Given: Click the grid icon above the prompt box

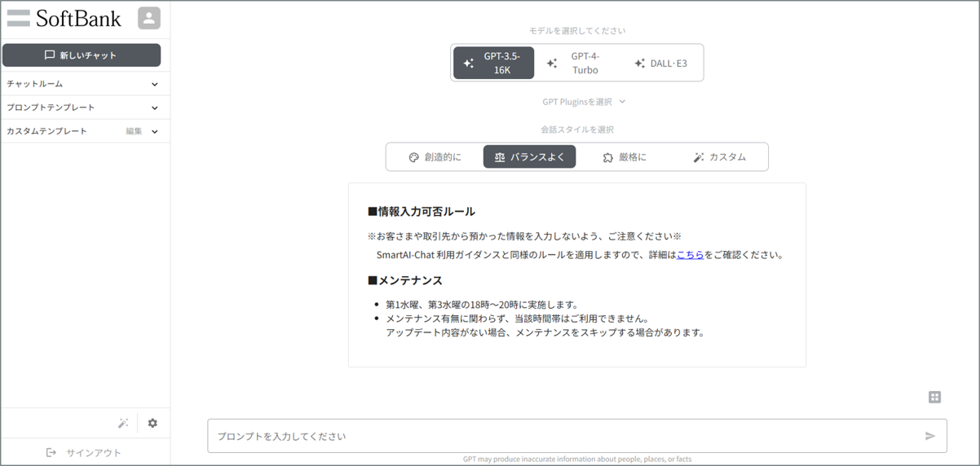Looking at the screenshot, I should tap(934, 397).
